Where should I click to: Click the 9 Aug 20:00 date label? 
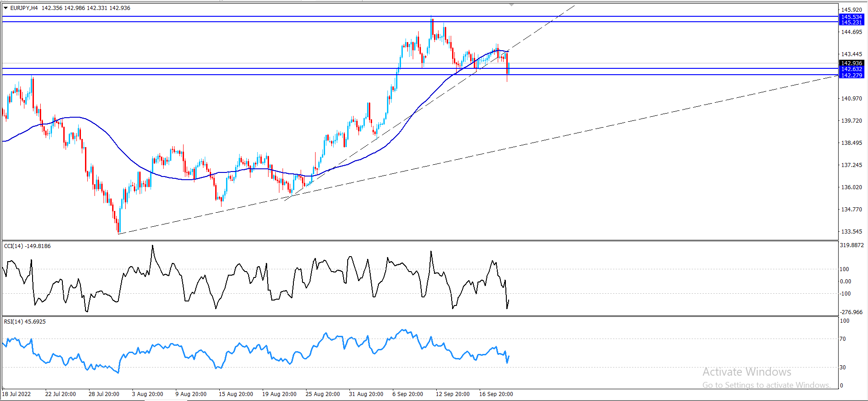pos(191,394)
